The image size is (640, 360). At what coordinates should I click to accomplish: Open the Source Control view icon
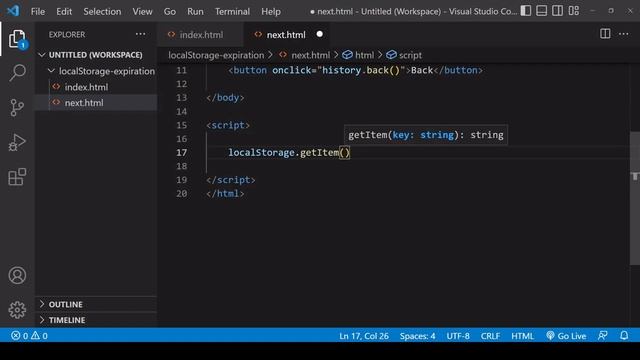[17, 108]
